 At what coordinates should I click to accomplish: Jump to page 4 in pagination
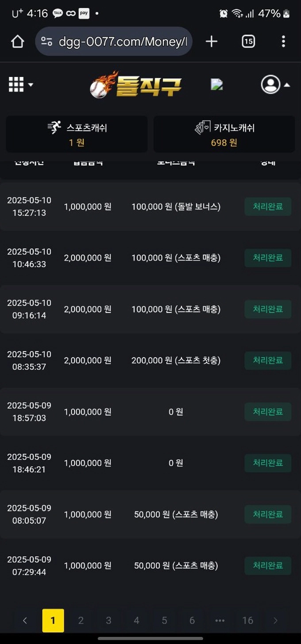(136, 621)
